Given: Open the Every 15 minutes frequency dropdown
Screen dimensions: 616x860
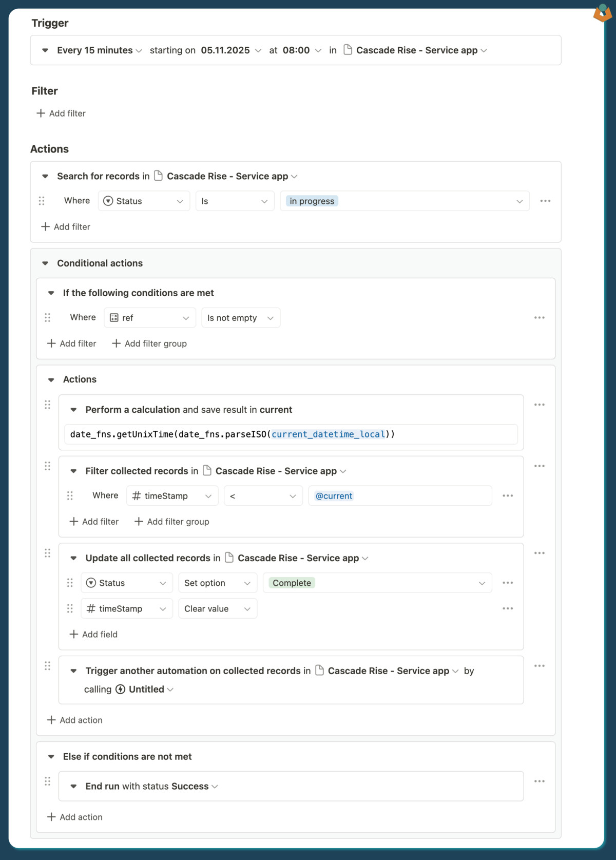Looking at the screenshot, I should 99,50.
